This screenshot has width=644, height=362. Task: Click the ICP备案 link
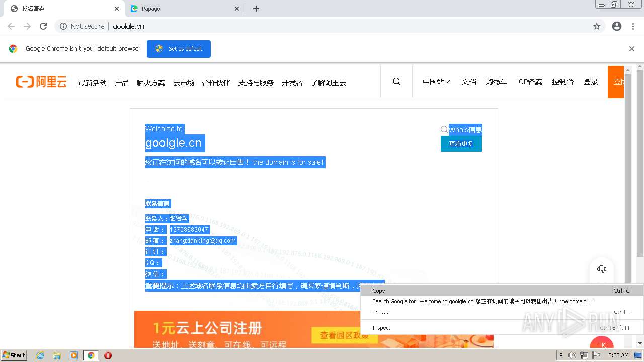coord(530,82)
